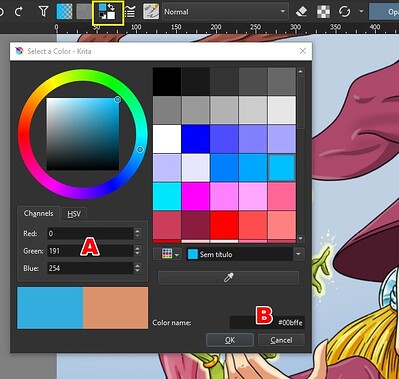The image size is (399, 379).
Task: Select the medium gray palette swatch
Action: (167, 110)
